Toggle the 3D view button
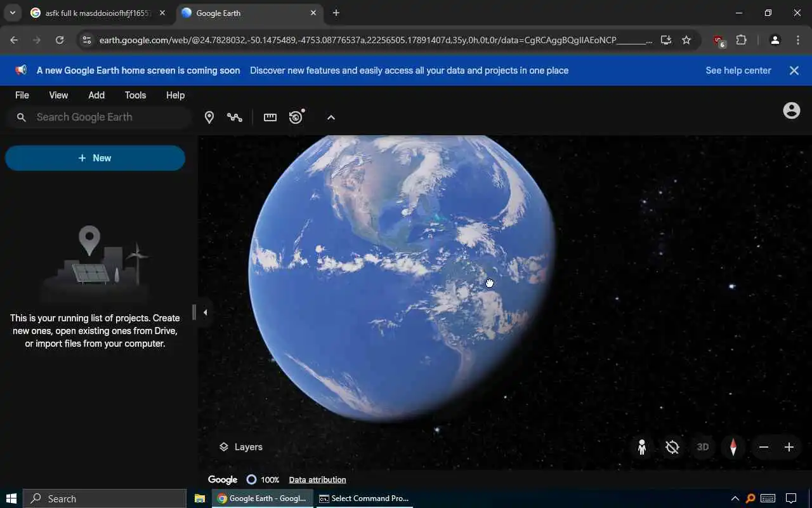 703,447
